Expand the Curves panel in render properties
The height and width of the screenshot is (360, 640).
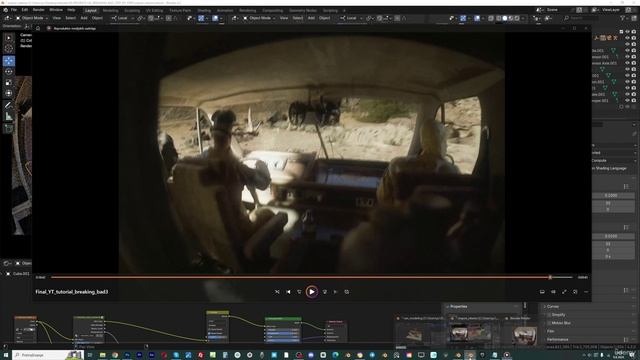coord(552,307)
